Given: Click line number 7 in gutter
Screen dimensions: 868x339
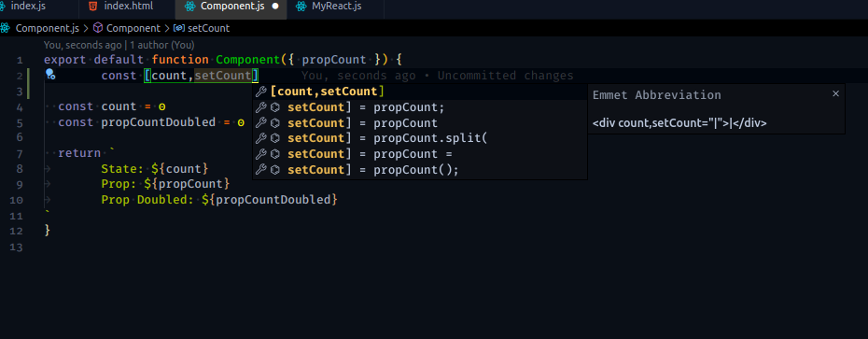Looking at the screenshot, I should click(x=20, y=153).
